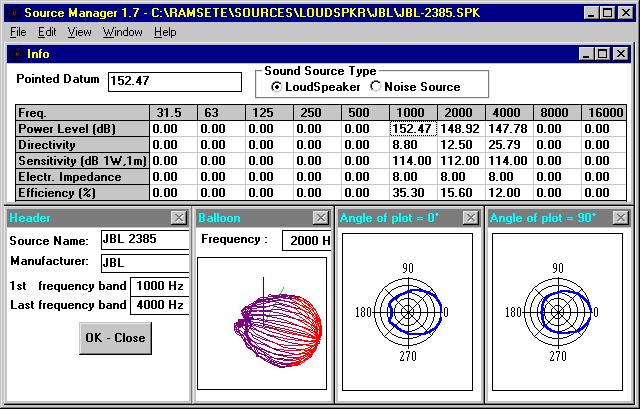Close the Info sub-window
The width and height of the screenshot is (640, 409).
[620, 54]
